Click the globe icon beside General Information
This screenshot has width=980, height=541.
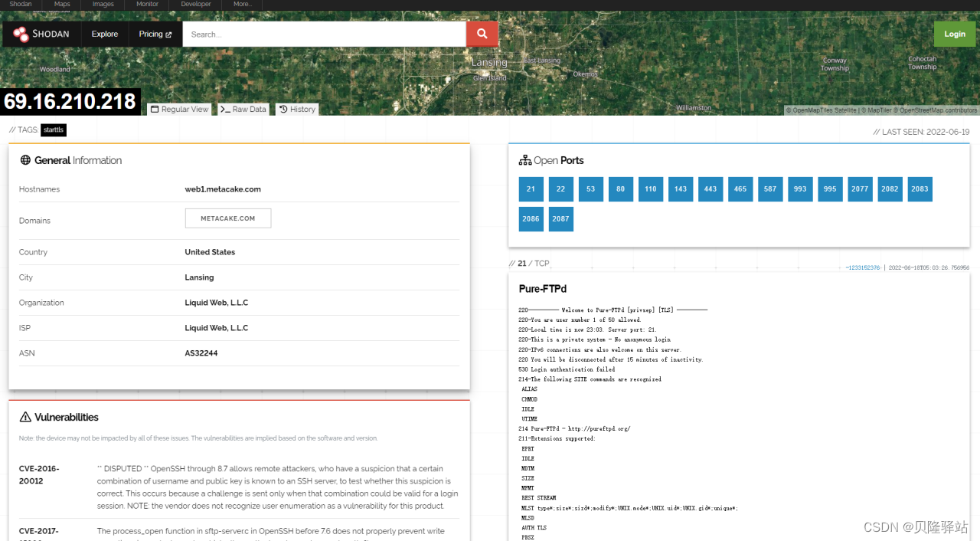[25, 160]
